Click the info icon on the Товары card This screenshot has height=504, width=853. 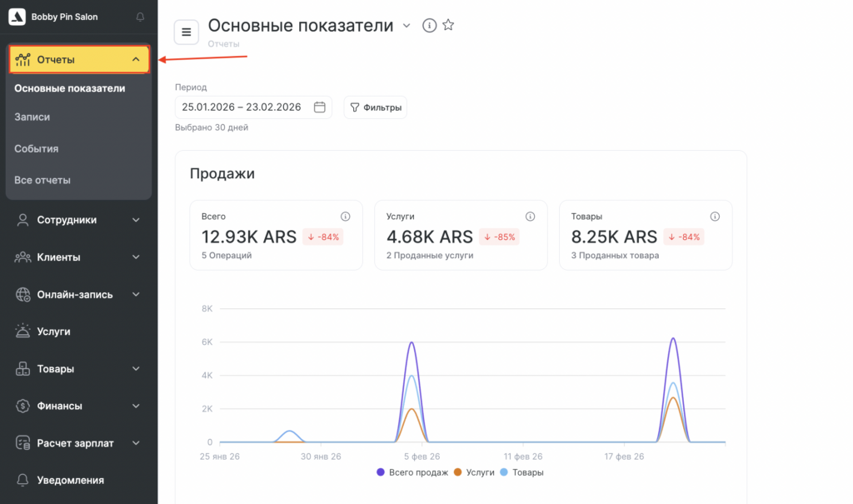tap(715, 217)
